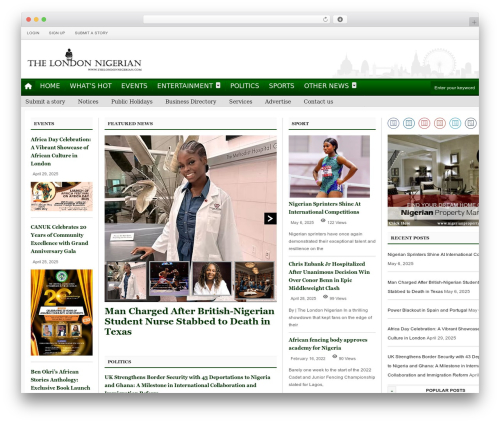
Task: Click the golden CANUK anniversary gala poster
Action: pyautogui.click(x=62, y=312)
